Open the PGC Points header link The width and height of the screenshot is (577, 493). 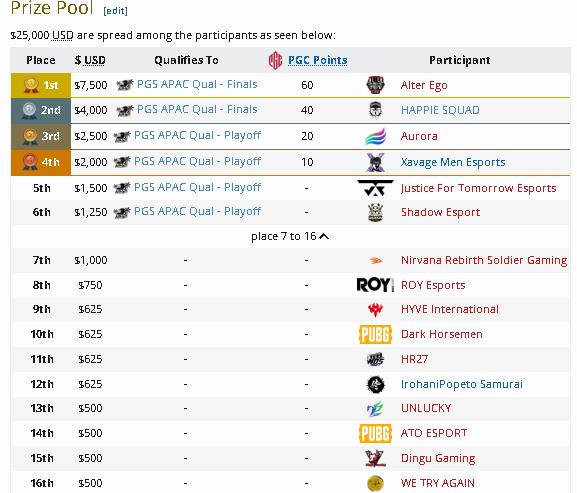pyautogui.click(x=318, y=60)
